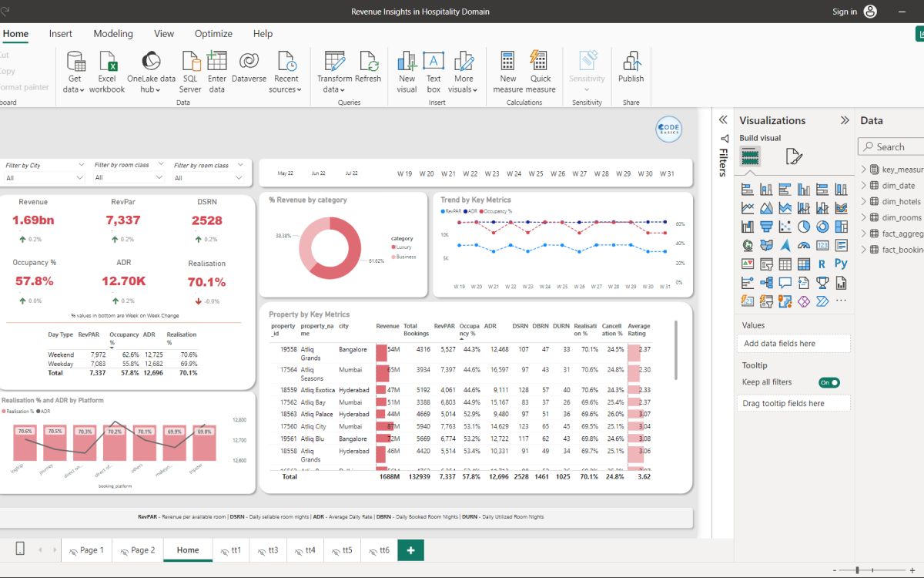
Task: Click the Enter data icon
Action: click(217, 62)
